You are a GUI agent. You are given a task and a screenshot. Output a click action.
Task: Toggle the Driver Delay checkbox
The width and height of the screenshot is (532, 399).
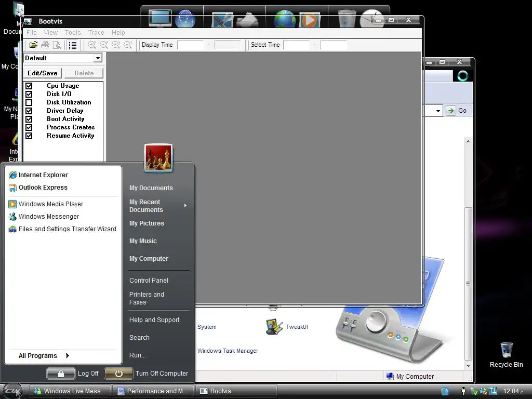[x=29, y=111]
